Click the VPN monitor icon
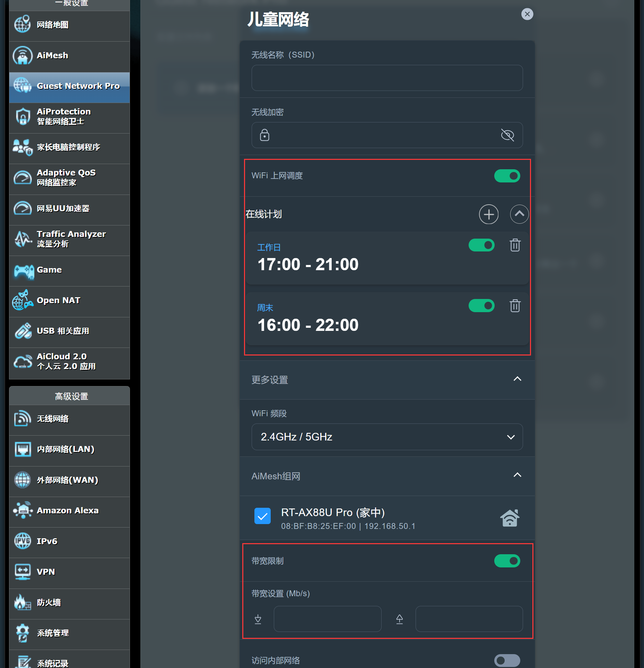This screenshot has width=644, height=668. tap(23, 572)
